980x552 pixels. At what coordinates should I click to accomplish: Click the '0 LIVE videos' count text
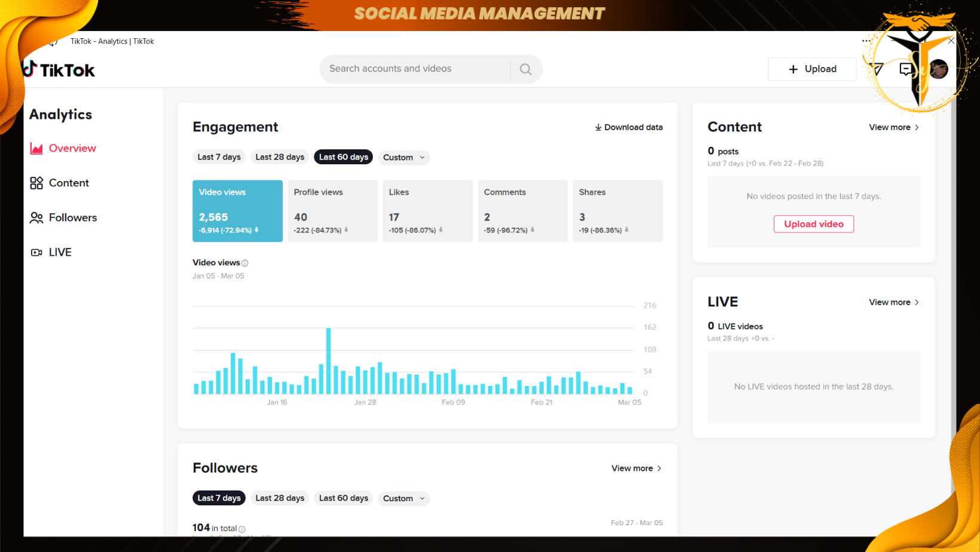tap(735, 326)
